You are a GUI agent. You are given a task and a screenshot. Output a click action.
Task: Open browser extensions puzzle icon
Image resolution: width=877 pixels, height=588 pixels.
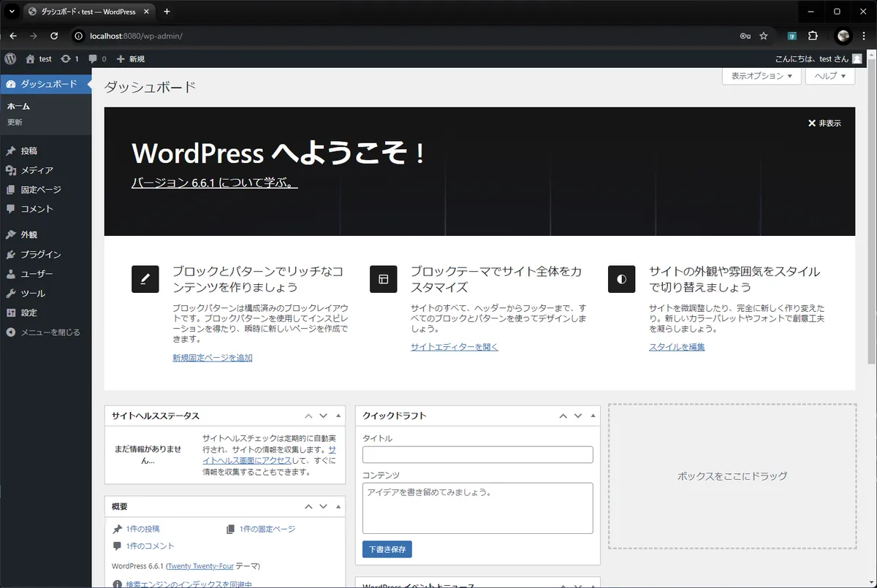pyautogui.click(x=813, y=36)
